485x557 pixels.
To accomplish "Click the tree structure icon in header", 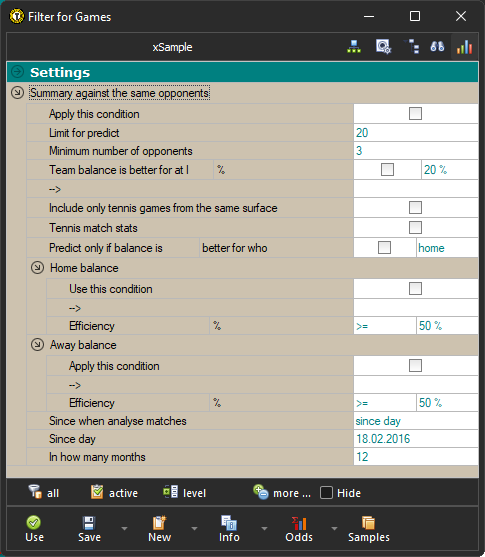I will [x=411, y=47].
